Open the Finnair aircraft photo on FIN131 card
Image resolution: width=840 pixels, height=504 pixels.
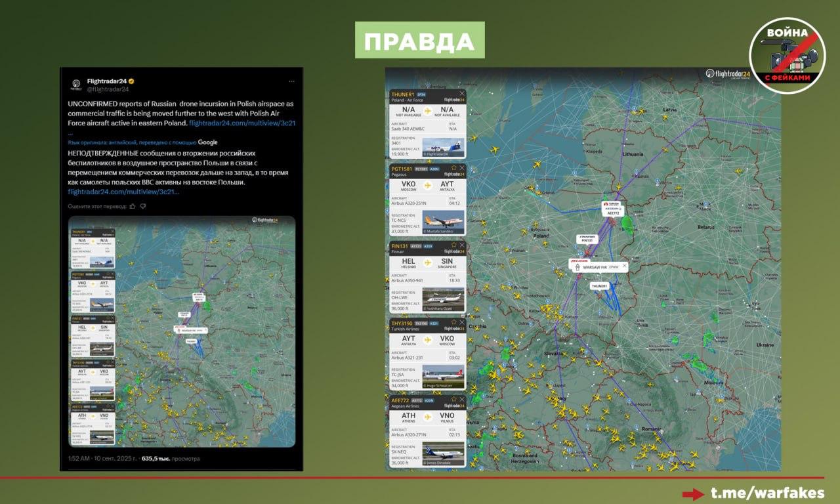(x=443, y=299)
